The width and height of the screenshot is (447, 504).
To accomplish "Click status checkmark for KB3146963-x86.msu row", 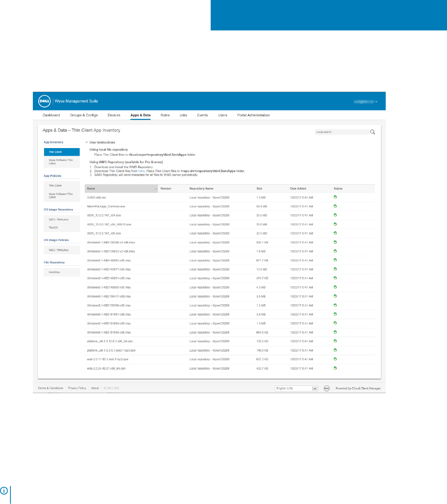I will click(x=335, y=260).
